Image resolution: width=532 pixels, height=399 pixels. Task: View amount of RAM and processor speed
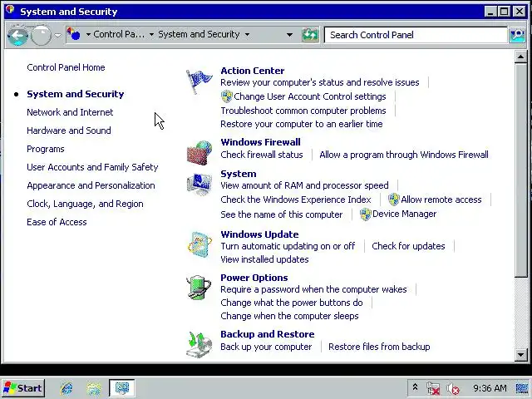coord(305,185)
